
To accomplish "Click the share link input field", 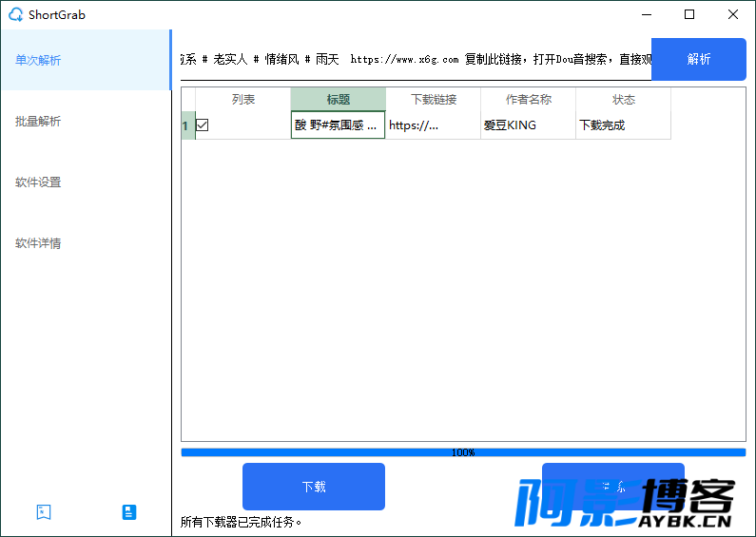I will [415, 59].
